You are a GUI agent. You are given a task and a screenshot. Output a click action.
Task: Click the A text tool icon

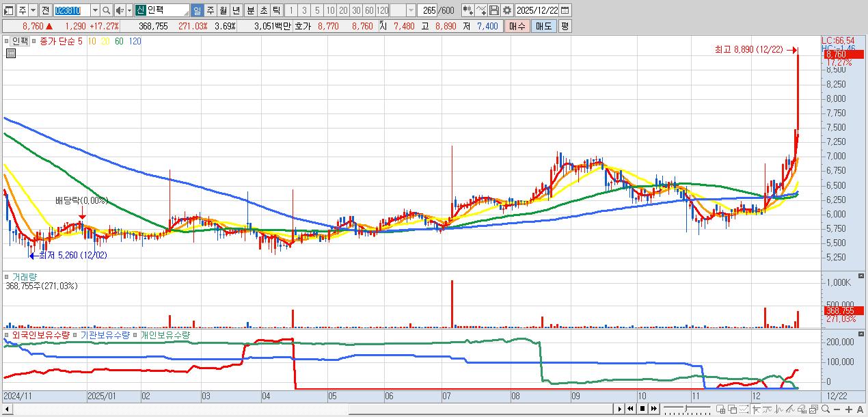pos(860,409)
